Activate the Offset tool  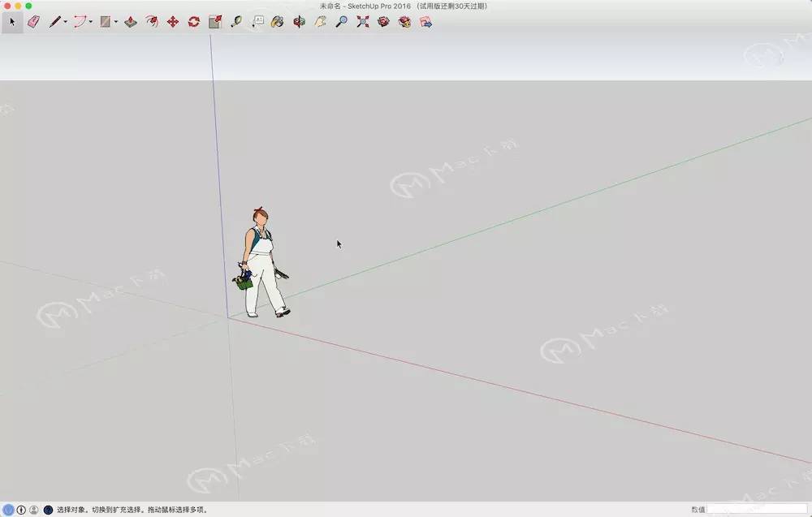(152, 22)
